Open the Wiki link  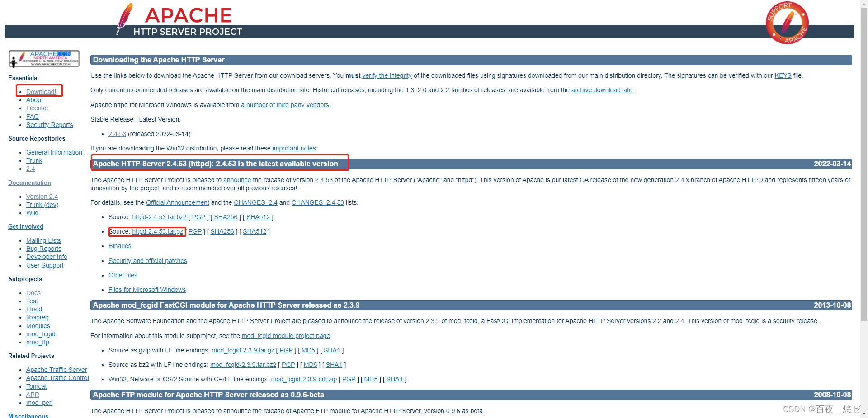pos(32,213)
